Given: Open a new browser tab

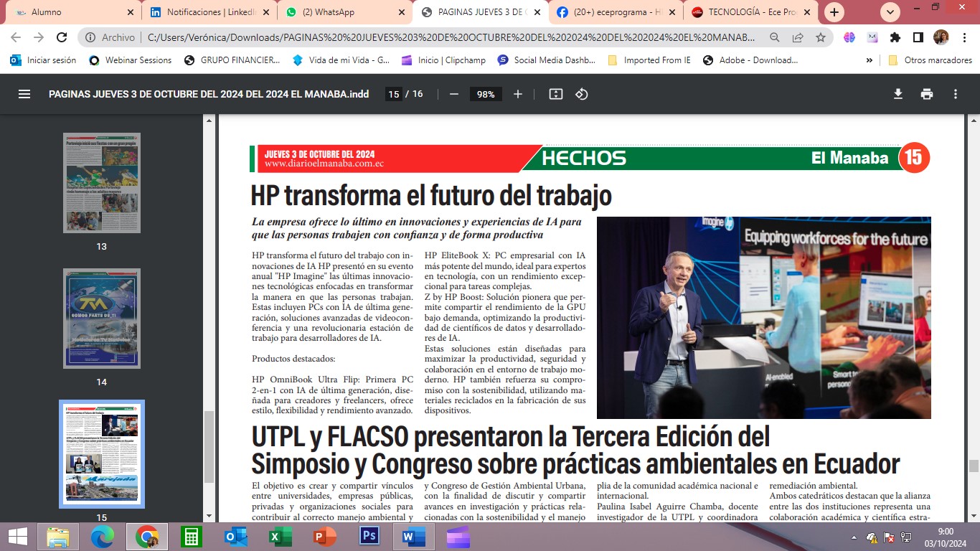Looking at the screenshot, I should coord(834,12).
